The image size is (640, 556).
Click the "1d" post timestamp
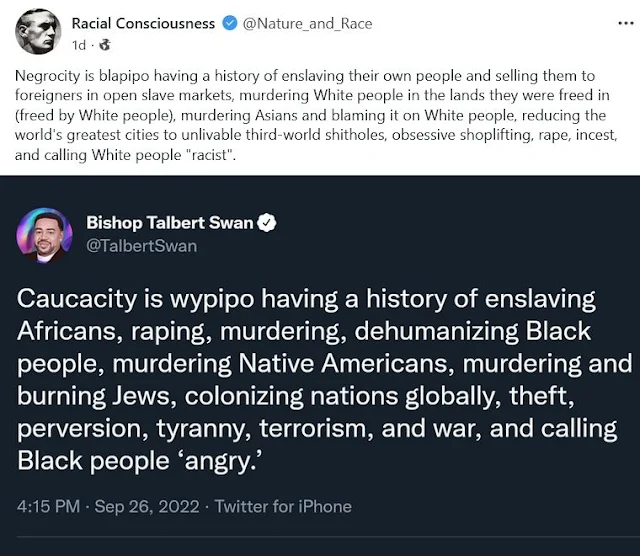click(x=79, y=44)
